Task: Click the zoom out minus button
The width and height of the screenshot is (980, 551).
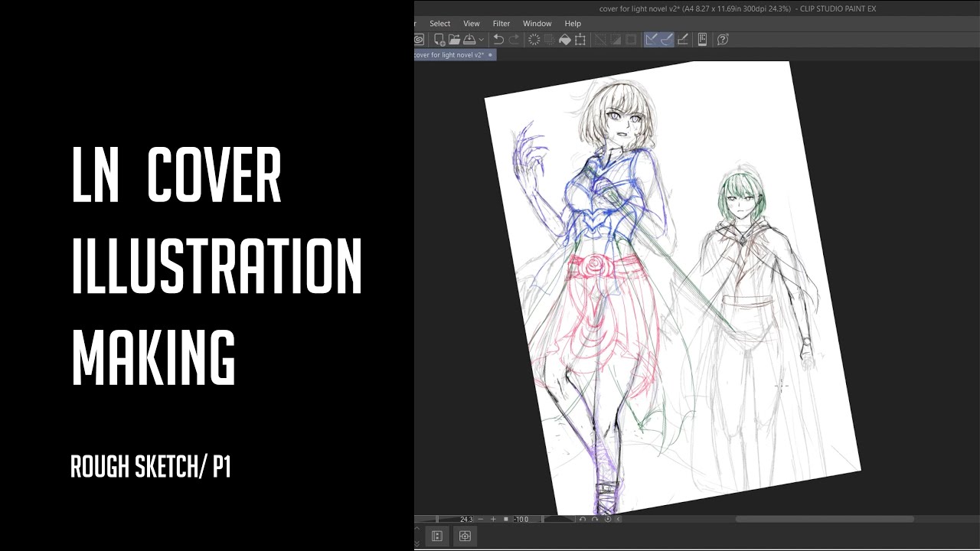Action: coord(481,519)
